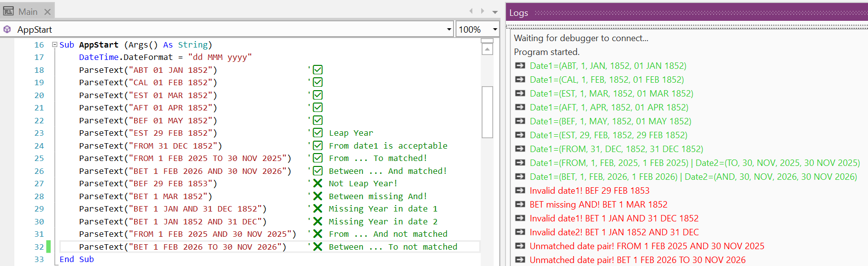Close the Main tab
Screen dimensions: 868x266
coord(47,11)
